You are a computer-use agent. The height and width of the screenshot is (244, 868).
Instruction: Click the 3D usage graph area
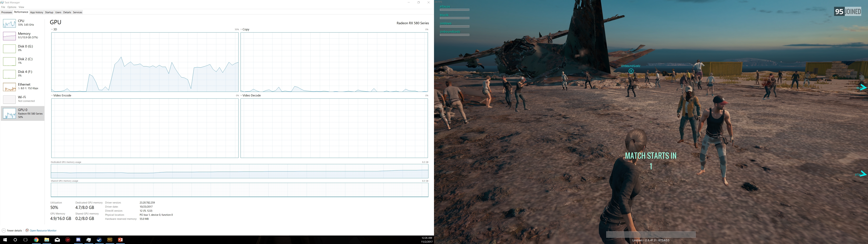(145, 62)
